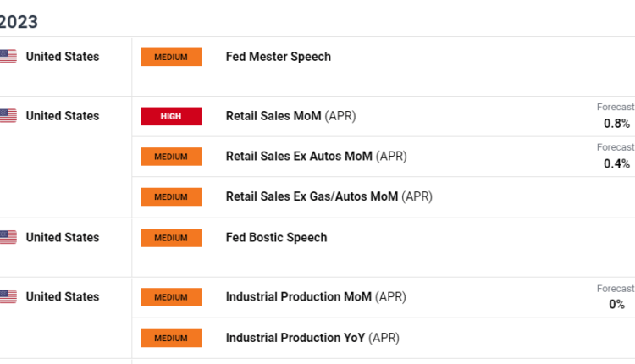Click US flag beside Fed Mester Speech
The width and height of the screenshot is (635, 364).
[8, 57]
